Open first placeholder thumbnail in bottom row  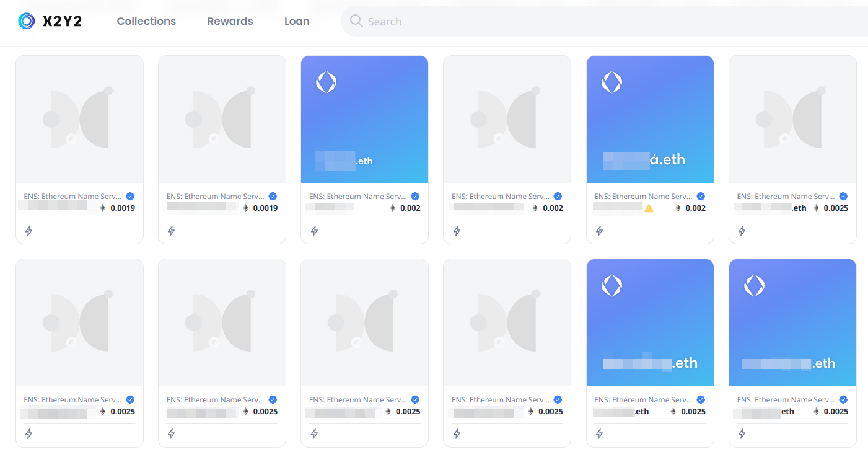[79, 322]
